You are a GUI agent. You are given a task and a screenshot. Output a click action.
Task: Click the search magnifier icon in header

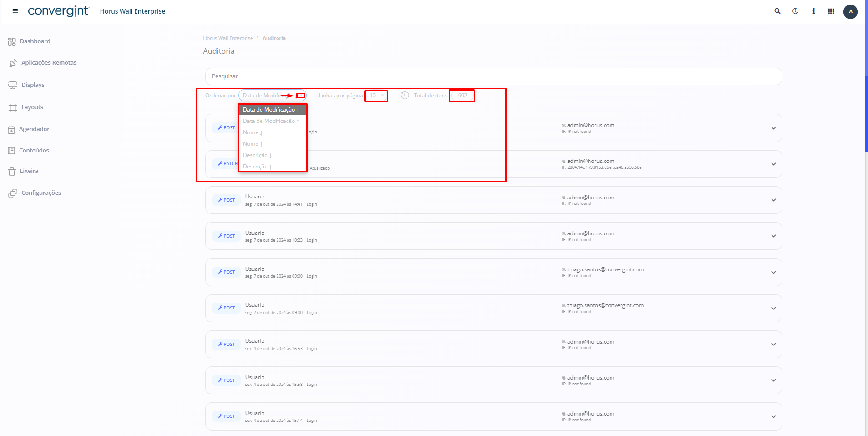coord(777,11)
